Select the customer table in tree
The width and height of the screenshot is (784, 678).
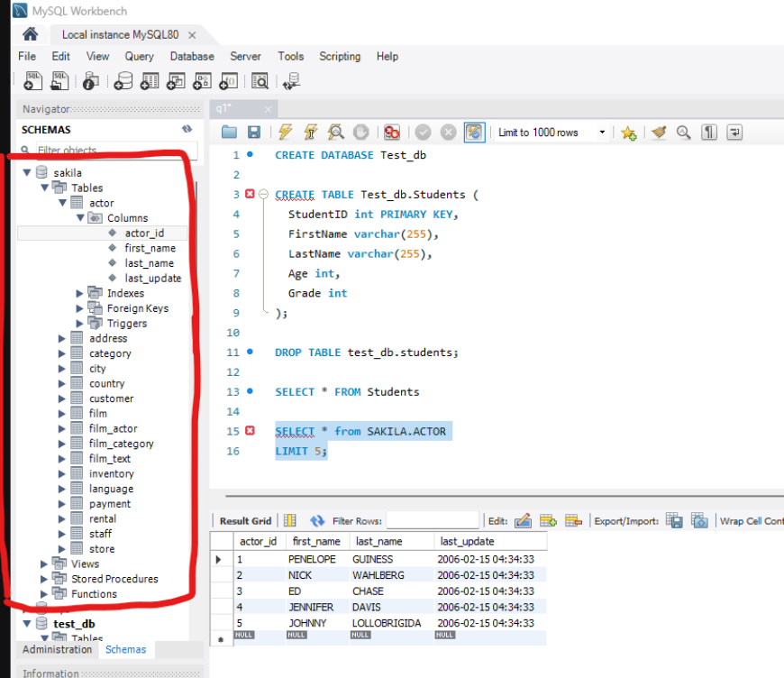coord(111,399)
